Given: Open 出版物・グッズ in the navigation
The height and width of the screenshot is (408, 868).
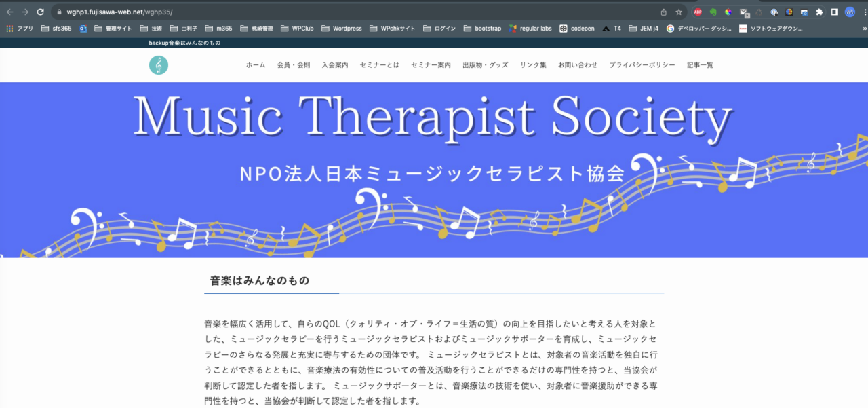Looking at the screenshot, I should point(486,65).
